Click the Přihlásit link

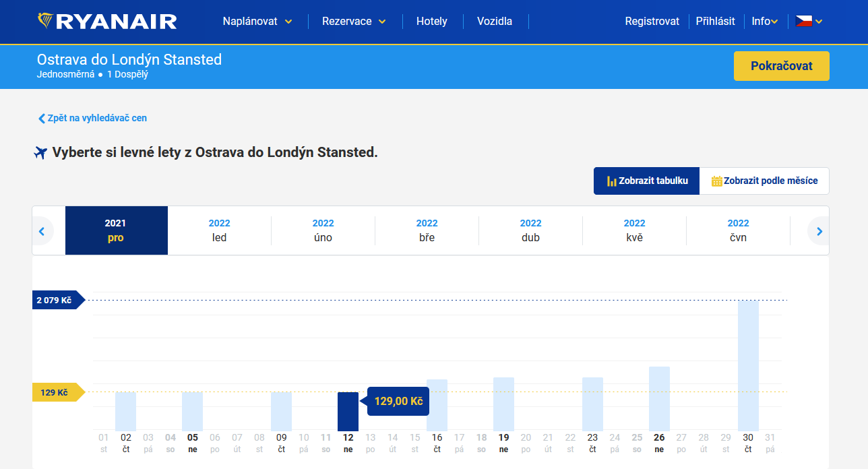point(716,22)
